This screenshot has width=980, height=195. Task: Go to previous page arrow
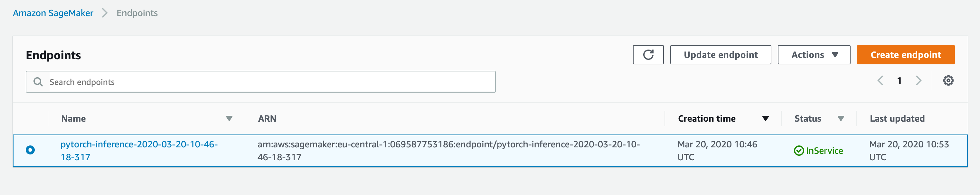click(880, 80)
